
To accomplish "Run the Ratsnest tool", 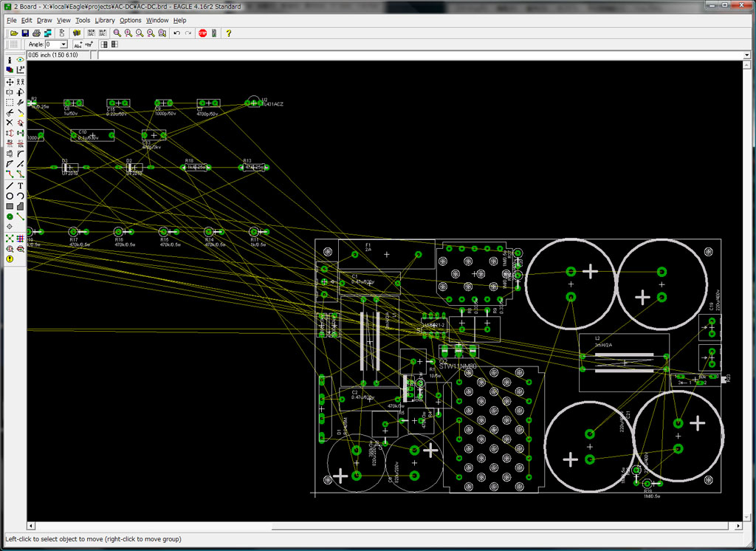I will coord(9,239).
